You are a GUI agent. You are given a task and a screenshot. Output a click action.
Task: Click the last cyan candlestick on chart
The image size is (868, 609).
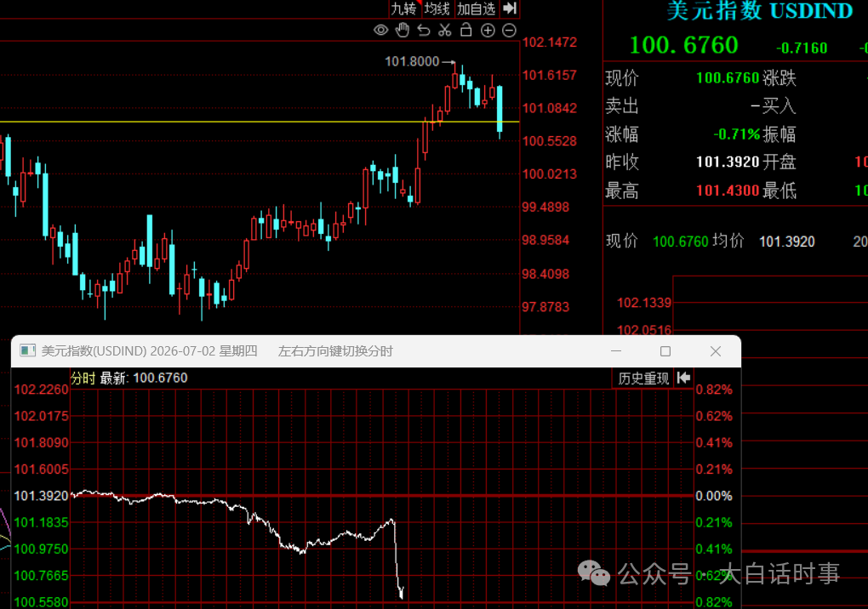tap(500, 111)
